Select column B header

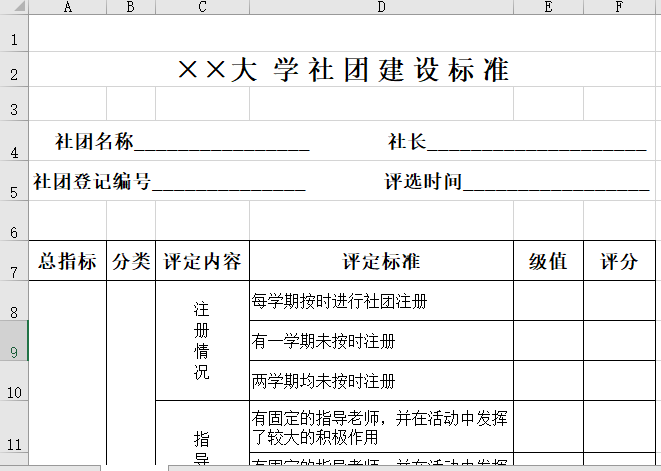pos(131,8)
